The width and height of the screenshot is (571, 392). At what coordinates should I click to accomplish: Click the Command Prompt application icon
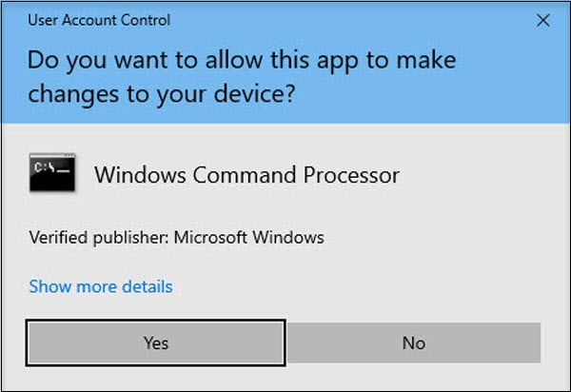pos(51,173)
